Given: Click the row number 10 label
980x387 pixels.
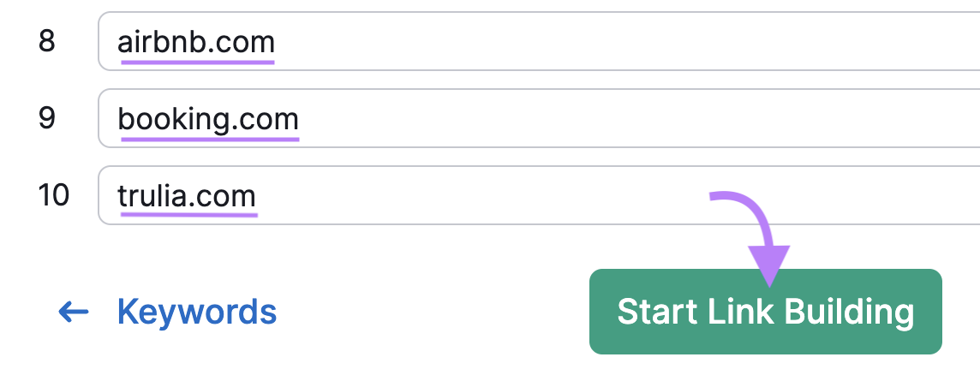Looking at the screenshot, I should coord(54,195).
